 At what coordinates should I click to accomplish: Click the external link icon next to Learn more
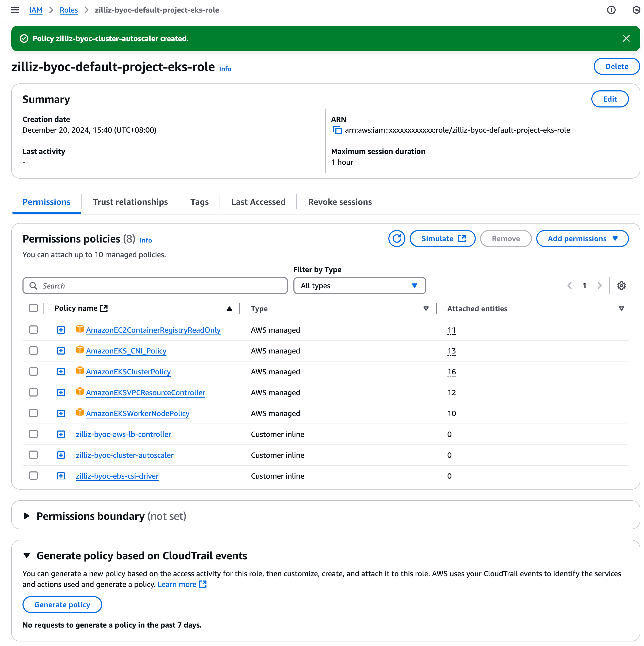pos(203,584)
